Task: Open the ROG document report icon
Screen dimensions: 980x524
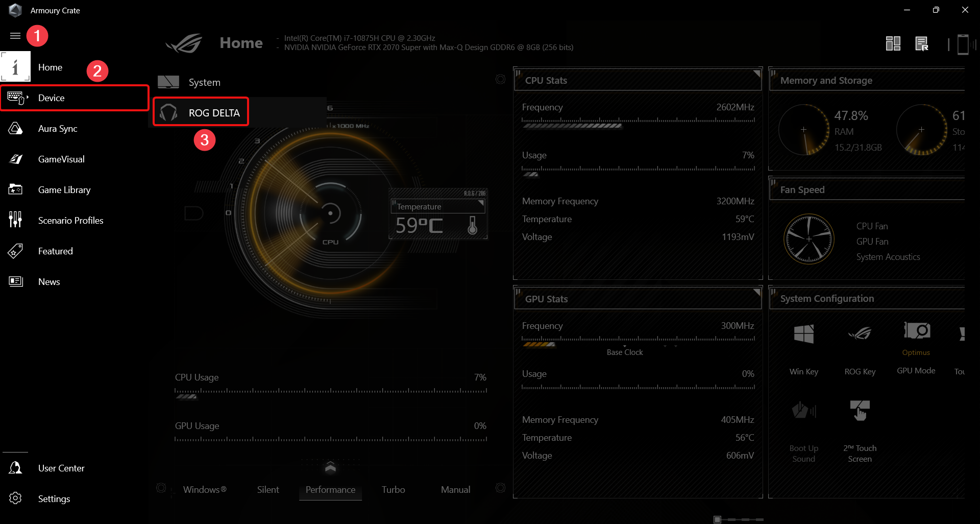Action: (922, 43)
